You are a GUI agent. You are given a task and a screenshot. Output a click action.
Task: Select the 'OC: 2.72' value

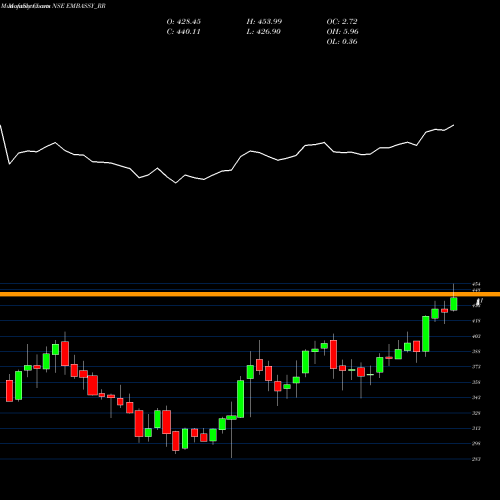(342, 22)
